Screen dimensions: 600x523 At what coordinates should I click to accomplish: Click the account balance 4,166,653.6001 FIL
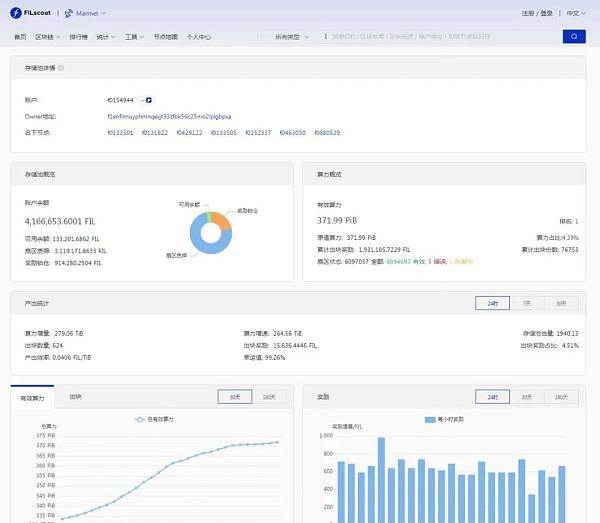point(60,221)
